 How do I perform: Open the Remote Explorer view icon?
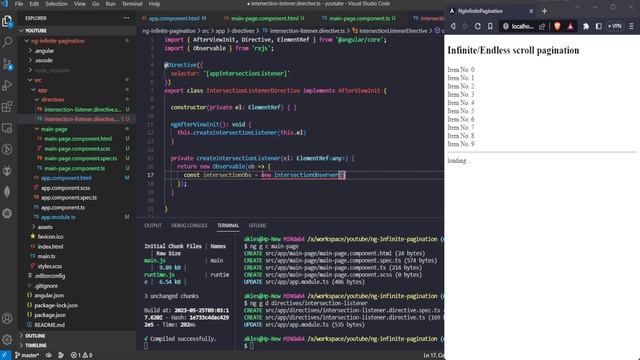pyautogui.click(x=7, y=128)
